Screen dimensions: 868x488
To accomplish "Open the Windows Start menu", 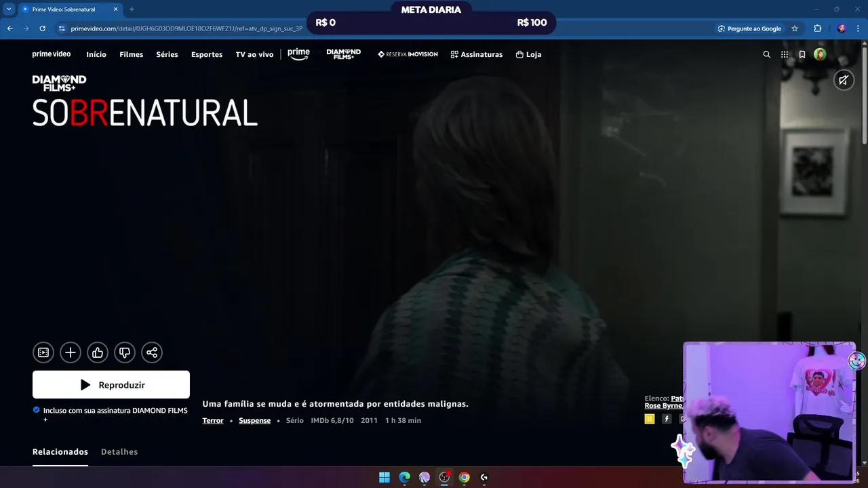I will coord(384,477).
